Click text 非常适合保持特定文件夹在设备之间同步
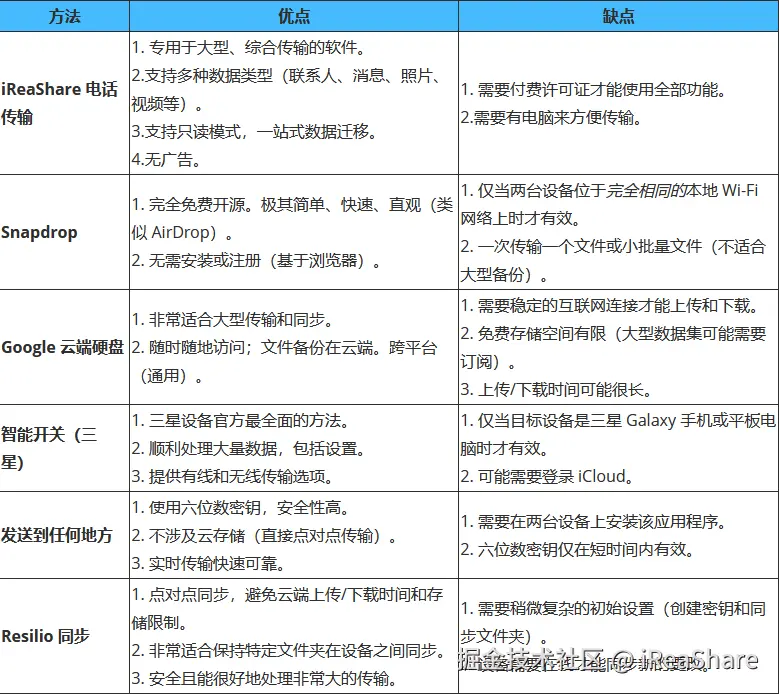The height and width of the screenshot is (694, 779). click(293, 650)
